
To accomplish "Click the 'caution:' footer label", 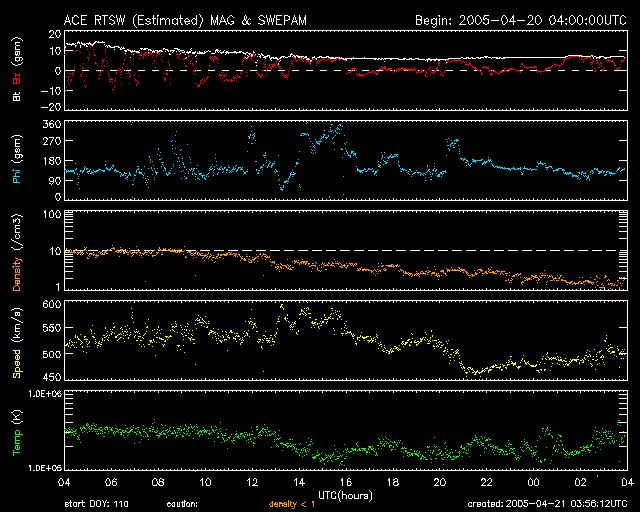I will [182, 504].
